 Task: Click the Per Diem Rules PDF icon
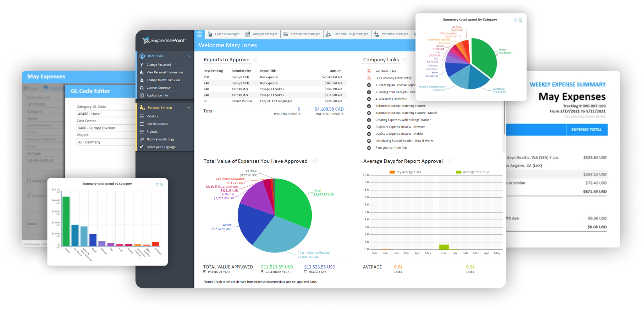tap(369, 71)
